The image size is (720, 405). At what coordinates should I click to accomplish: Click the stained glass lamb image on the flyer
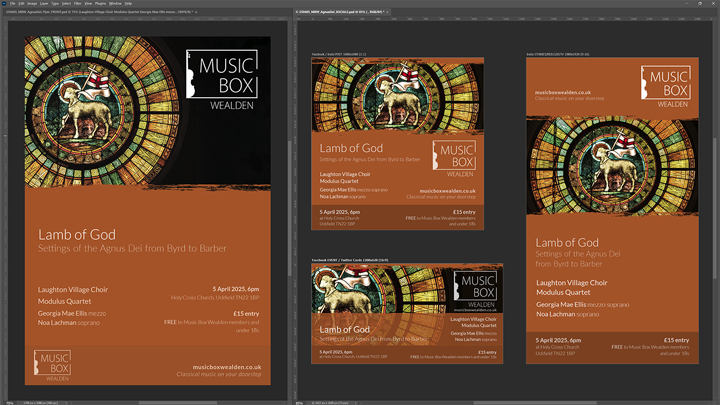pos(102,110)
